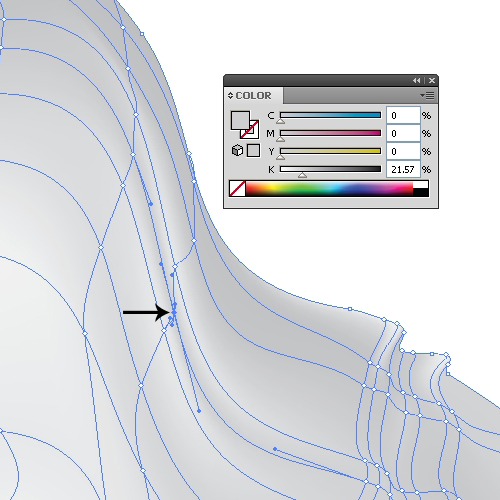This screenshot has width=500, height=500.
Task: Close the Color panel
Action: point(432,80)
